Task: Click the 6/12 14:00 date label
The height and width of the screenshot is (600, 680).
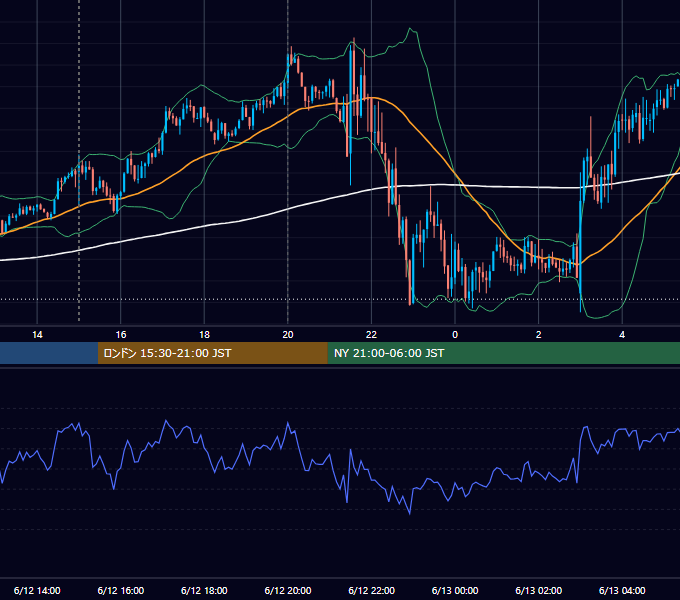Action: click(37, 590)
